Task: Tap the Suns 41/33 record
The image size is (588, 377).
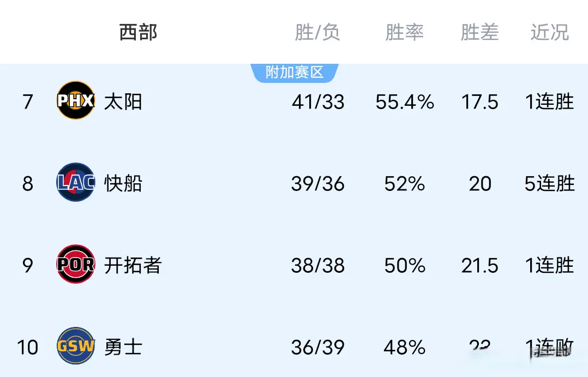Action: click(318, 101)
